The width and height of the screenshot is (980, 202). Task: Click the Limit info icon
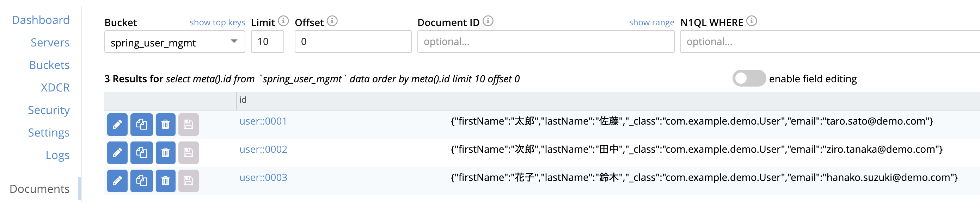click(x=283, y=21)
